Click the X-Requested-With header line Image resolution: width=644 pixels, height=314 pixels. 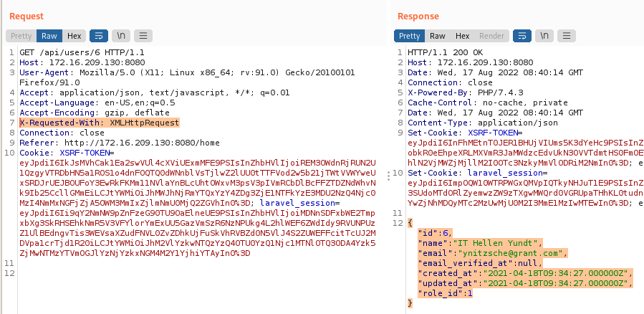coord(99,123)
